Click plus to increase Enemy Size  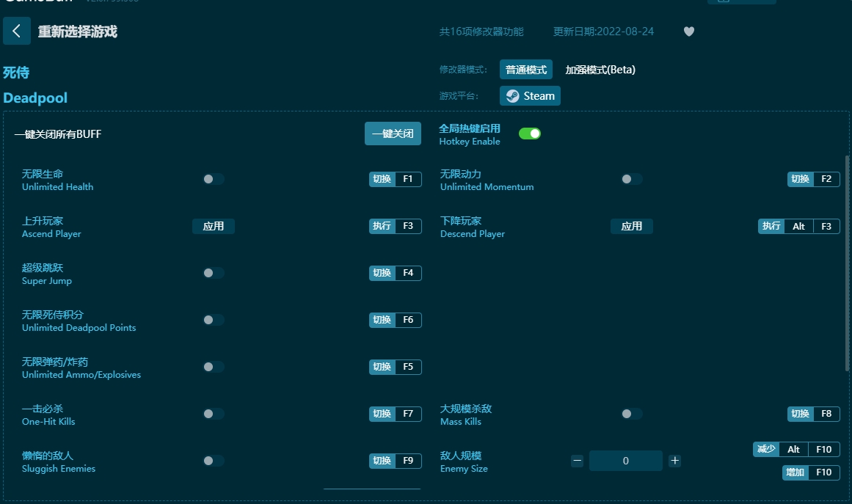[674, 460]
